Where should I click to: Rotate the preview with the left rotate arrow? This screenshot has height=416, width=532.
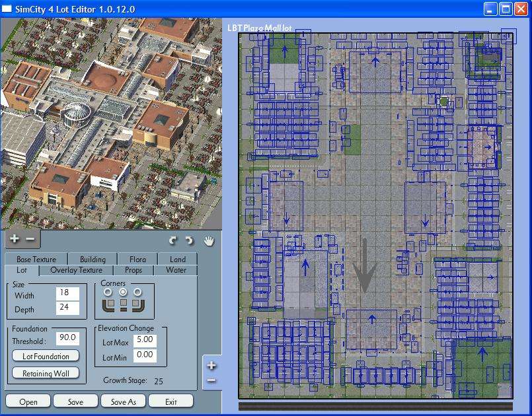[173, 241]
